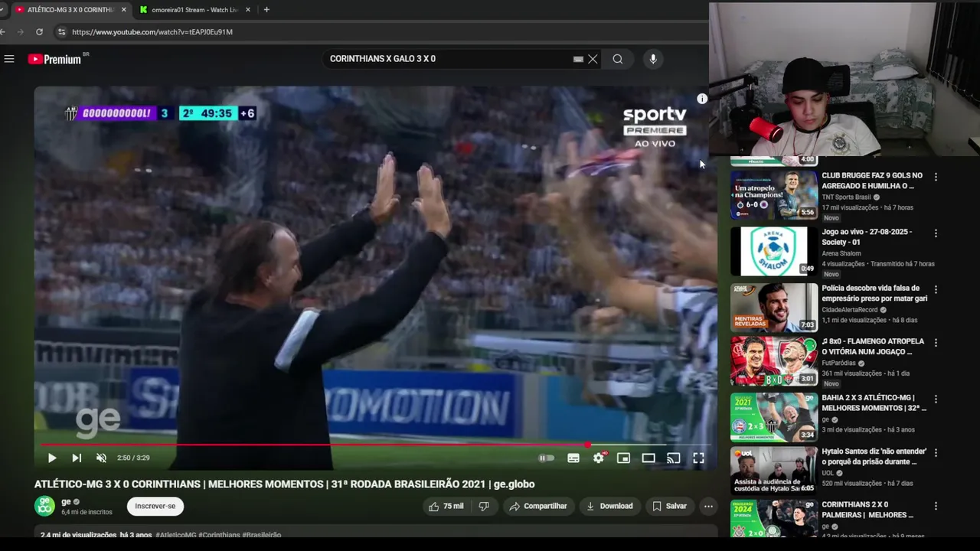
Task: Click the Download button
Action: pyautogui.click(x=609, y=506)
